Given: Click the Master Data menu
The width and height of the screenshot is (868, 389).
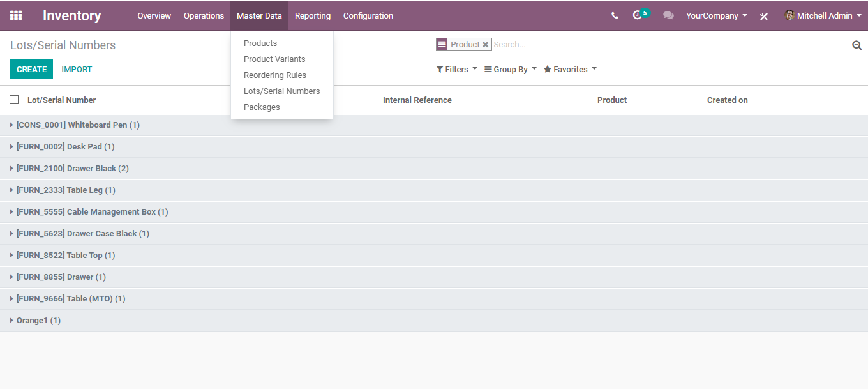Looking at the screenshot, I should pyautogui.click(x=259, y=15).
